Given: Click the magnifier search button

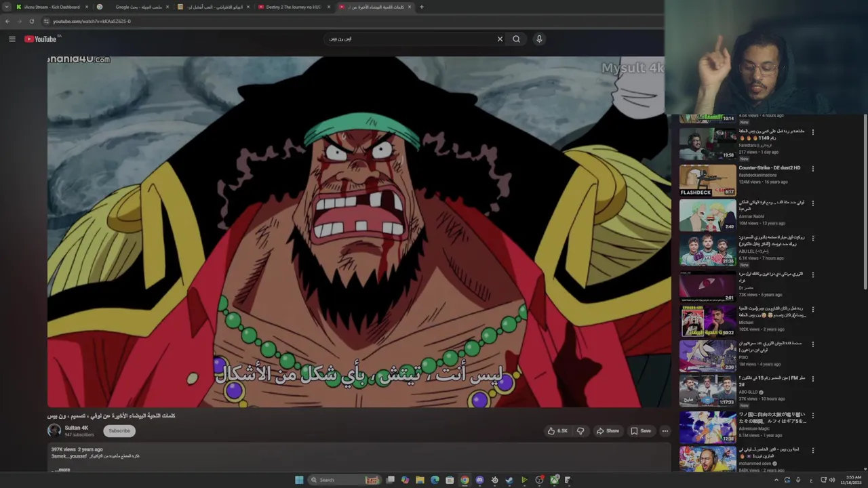Looking at the screenshot, I should tap(517, 39).
